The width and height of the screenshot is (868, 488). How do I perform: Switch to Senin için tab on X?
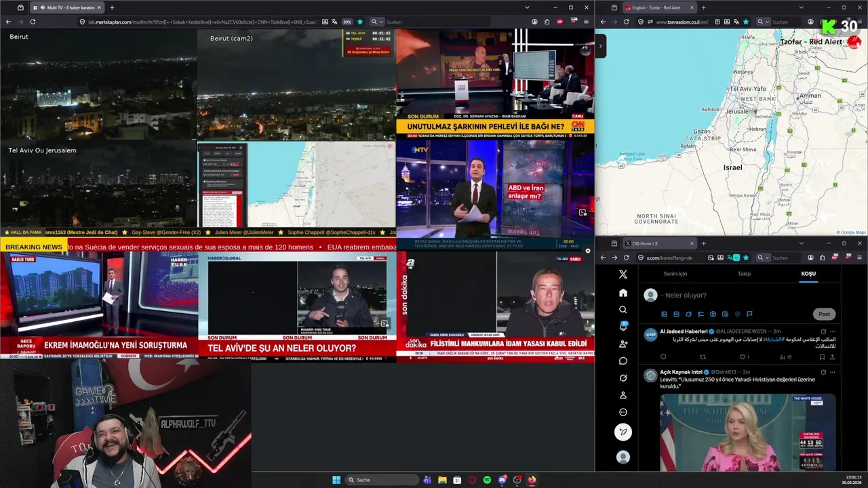point(675,274)
